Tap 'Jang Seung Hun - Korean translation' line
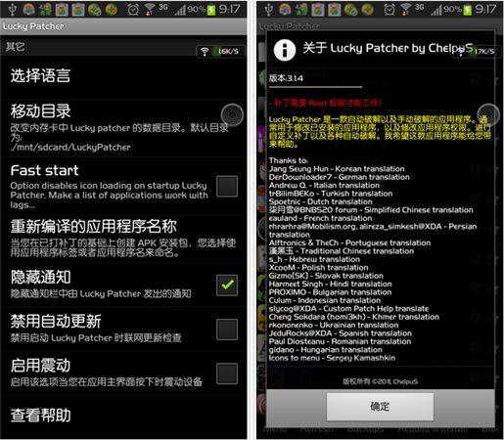Image resolution: width=504 pixels, height=440 pixels. click(337, 169)
